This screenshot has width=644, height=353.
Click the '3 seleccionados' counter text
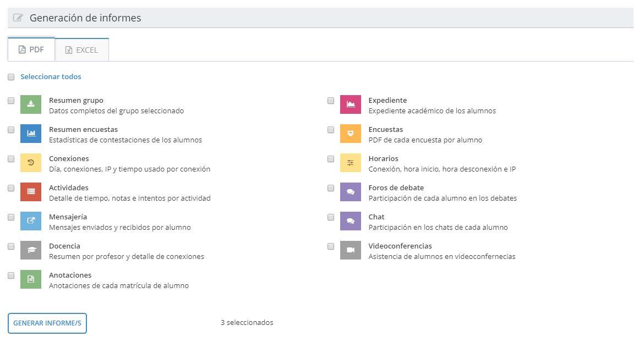(x=247, y=323)
